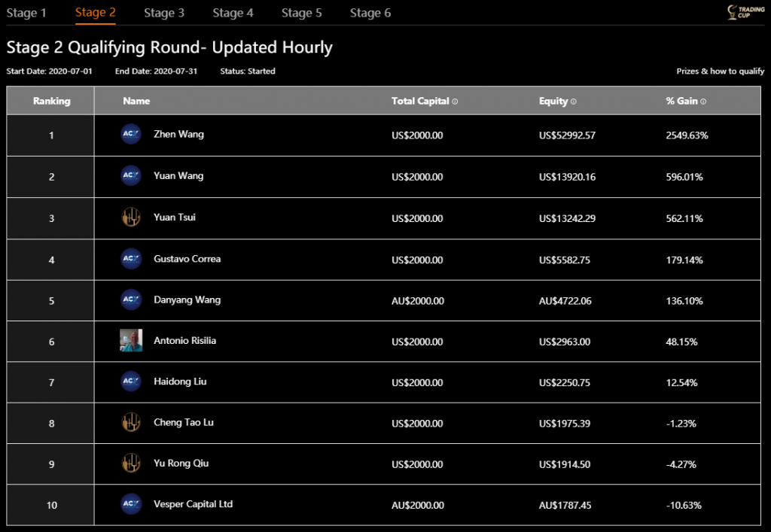Click the ACY icon beside Haidong Liu
The image size is (771, 532).
pos(130,382)
